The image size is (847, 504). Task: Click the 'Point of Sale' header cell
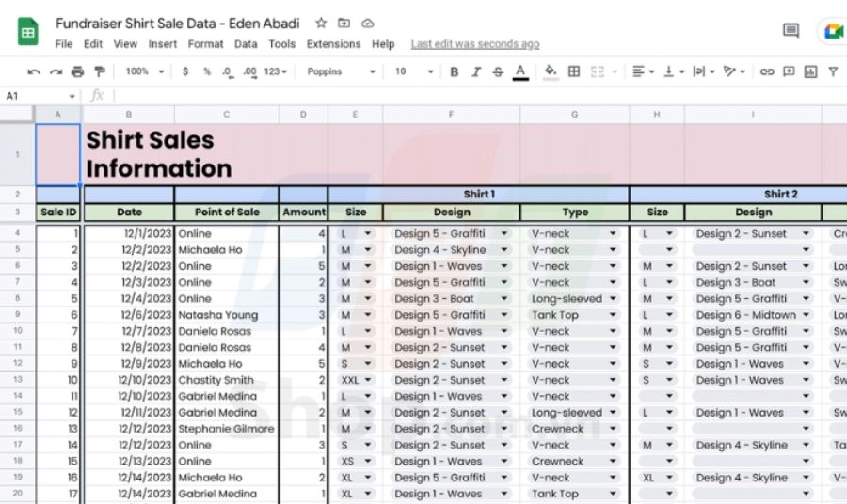227,213
